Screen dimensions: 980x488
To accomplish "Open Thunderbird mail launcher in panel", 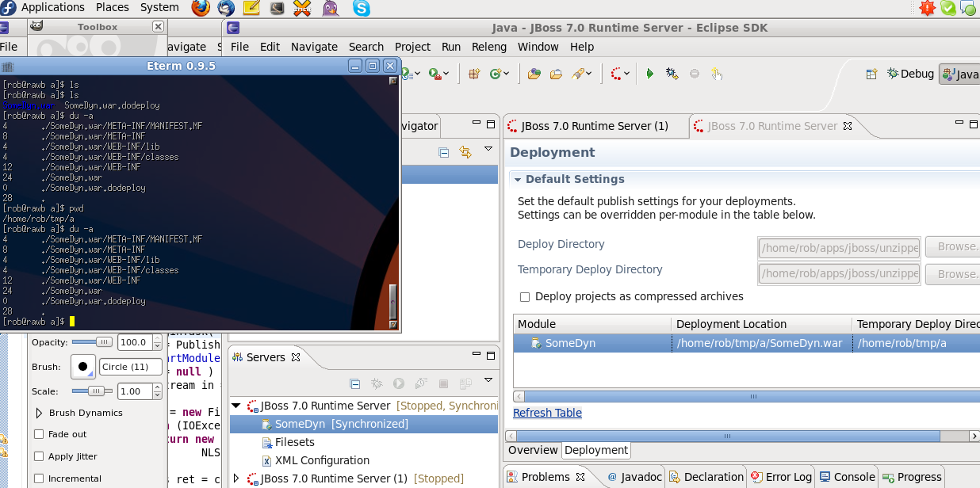I will (x=226, y=8).
